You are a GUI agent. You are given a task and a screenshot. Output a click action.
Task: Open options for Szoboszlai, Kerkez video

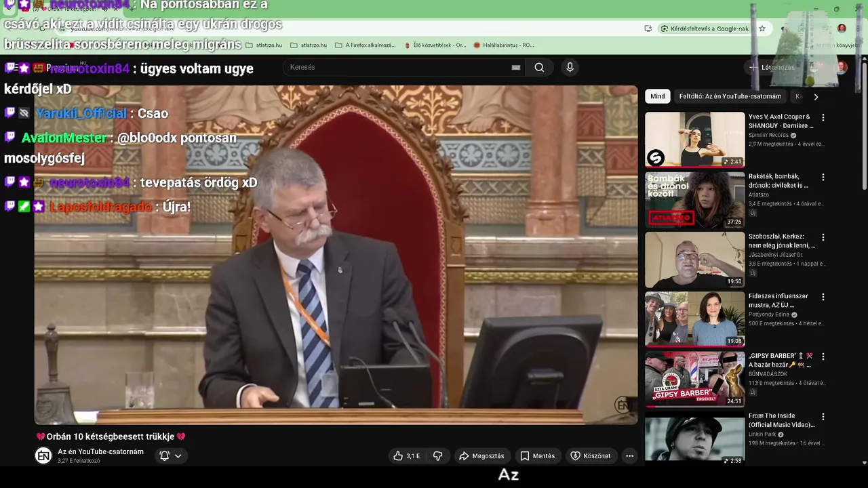[823, 237]
